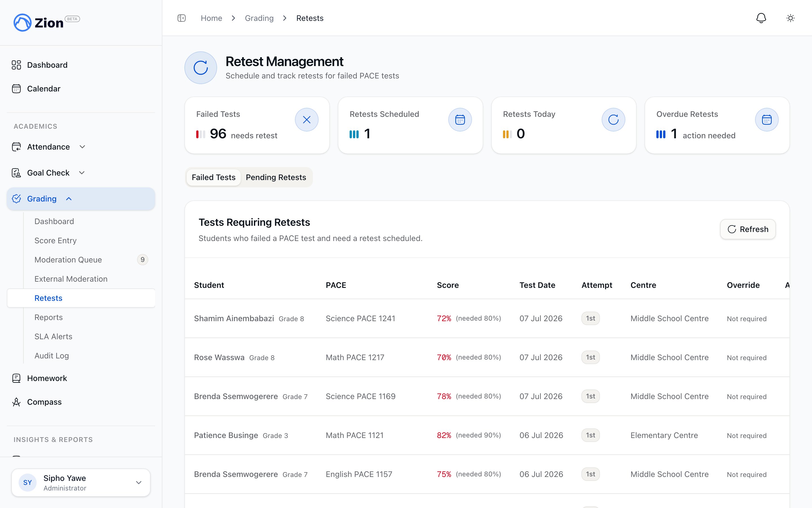812x508 pixels.
Task: Click refresh icon on Retests Today card
Action: coord(613,120)
